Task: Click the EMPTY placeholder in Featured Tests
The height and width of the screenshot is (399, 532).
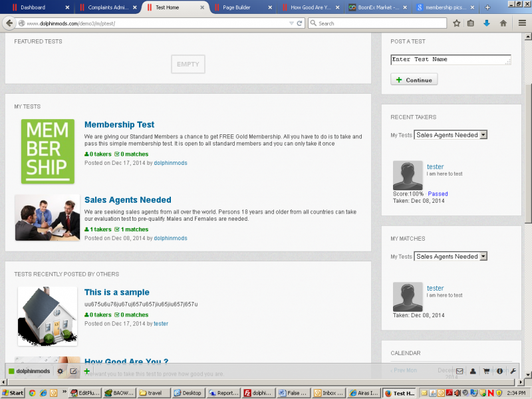Action: pos(188,64)
